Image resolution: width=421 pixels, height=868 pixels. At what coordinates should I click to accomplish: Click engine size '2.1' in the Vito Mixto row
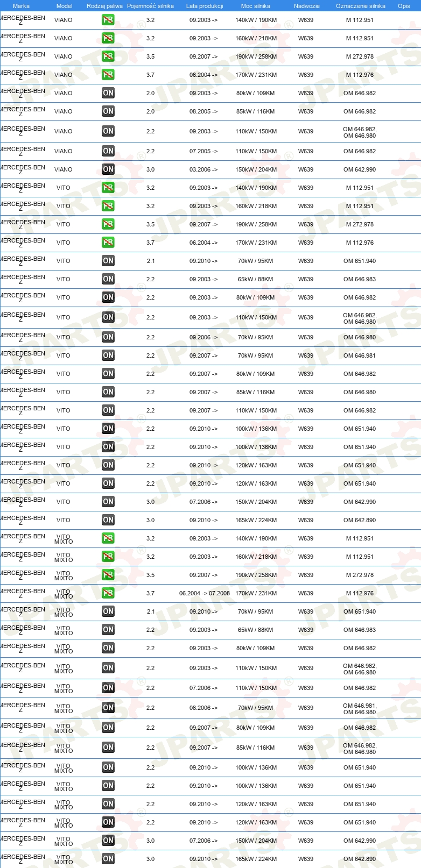click(x=150, y=611)
